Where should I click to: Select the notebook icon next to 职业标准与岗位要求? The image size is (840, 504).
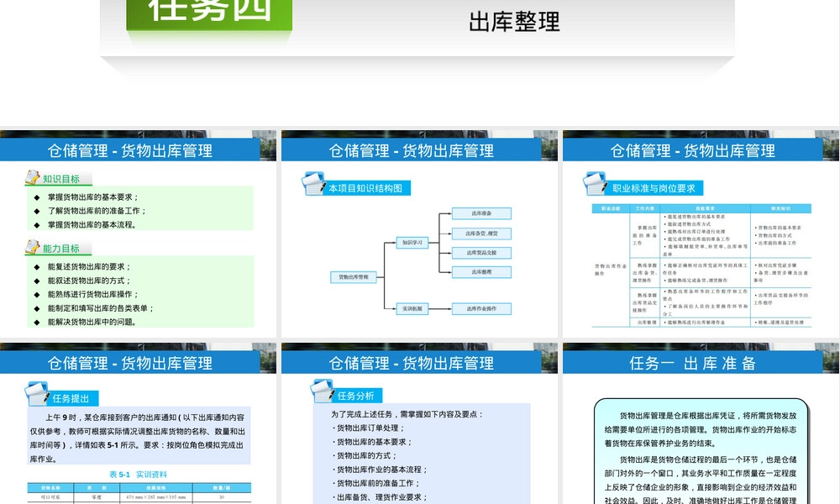pos(595,184)
